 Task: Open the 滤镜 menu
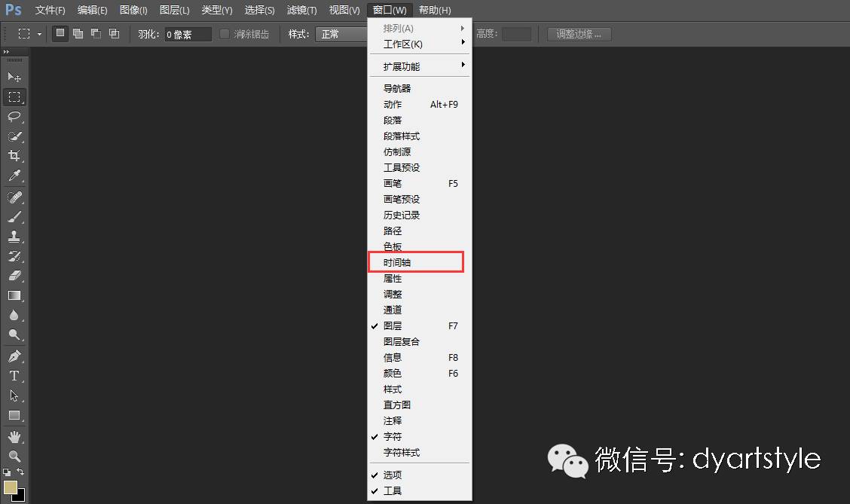[x=301, y=10]
